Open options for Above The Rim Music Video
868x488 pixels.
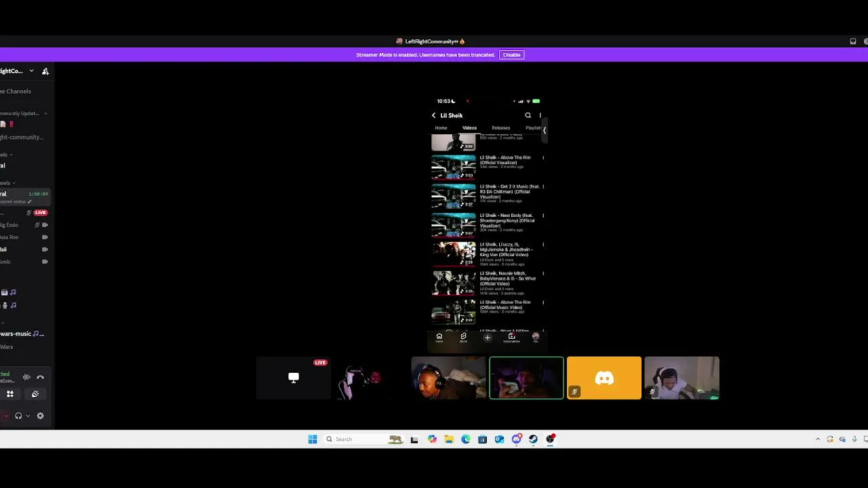(x=543, y=303)
